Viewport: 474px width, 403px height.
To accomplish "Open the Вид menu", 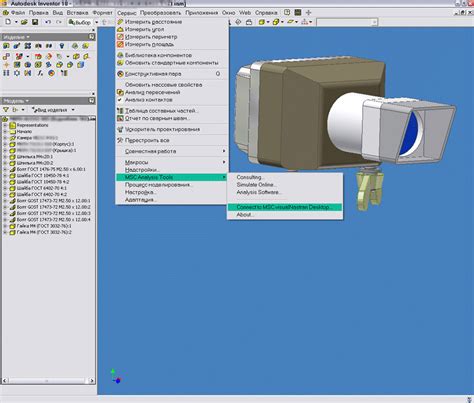I will click(x=58, y=13).
